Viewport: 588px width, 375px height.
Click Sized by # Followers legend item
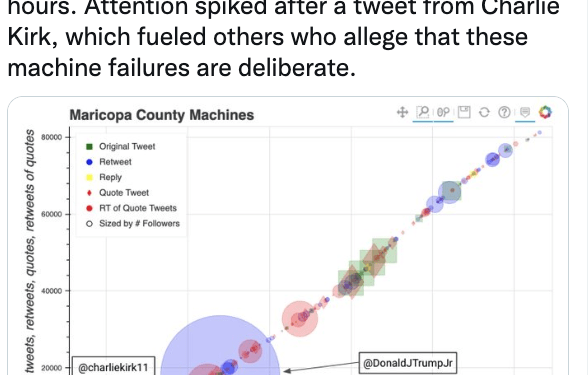tap(133, 224)
